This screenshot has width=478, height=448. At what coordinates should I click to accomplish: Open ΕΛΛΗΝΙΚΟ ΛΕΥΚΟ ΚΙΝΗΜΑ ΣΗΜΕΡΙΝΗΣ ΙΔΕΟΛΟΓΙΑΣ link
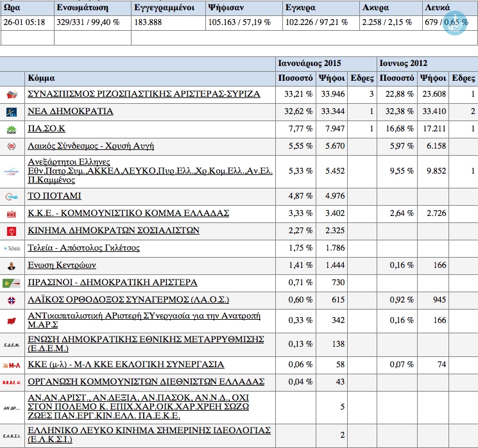(x=149, y=435)
